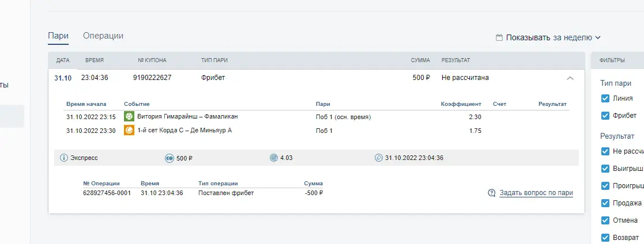
Task: Click the СУММА column header
Action: click(420, 60)
